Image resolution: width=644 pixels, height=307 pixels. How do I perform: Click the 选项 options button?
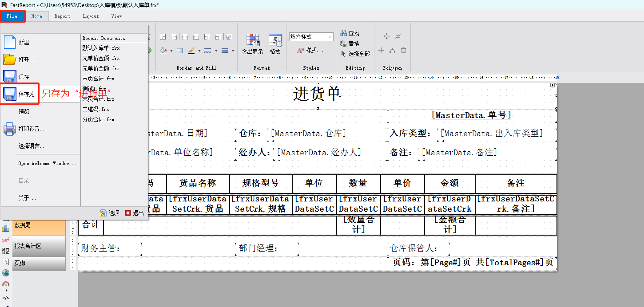point(110,213)
